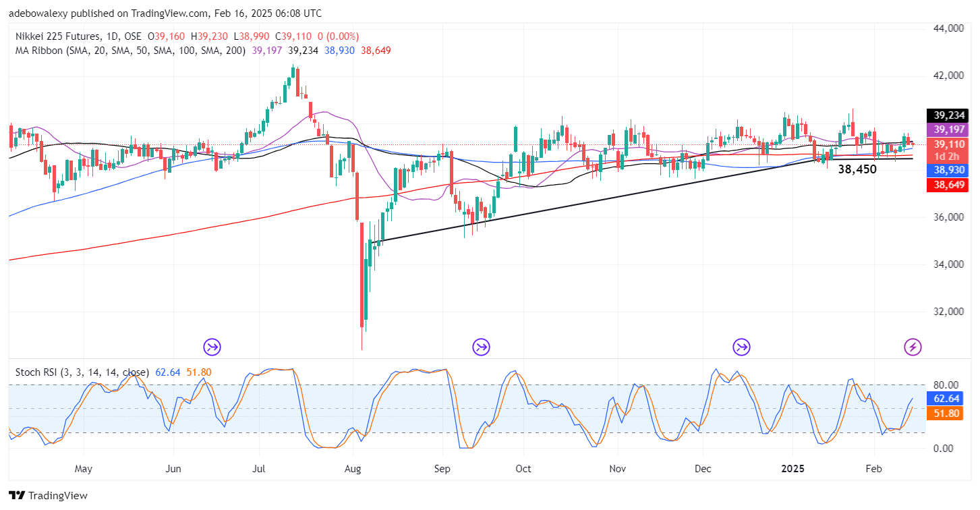Click the red 38,649 price label
This screenshot has width=980, height=510.
point(949,186)
